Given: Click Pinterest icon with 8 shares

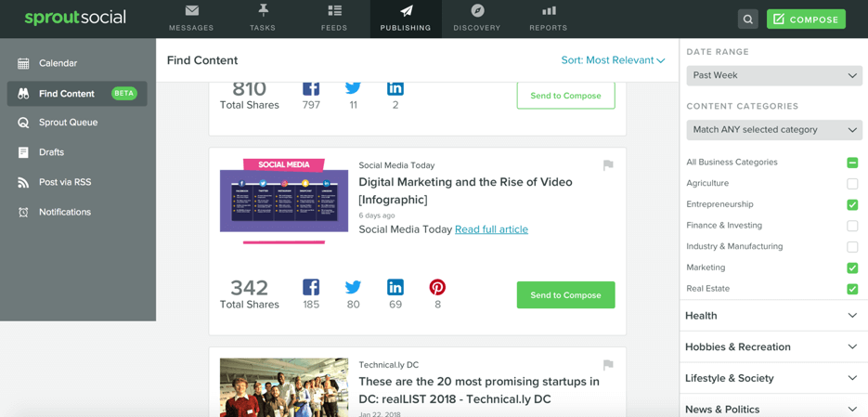Looking at the screenshot, I should click(437, 287).
